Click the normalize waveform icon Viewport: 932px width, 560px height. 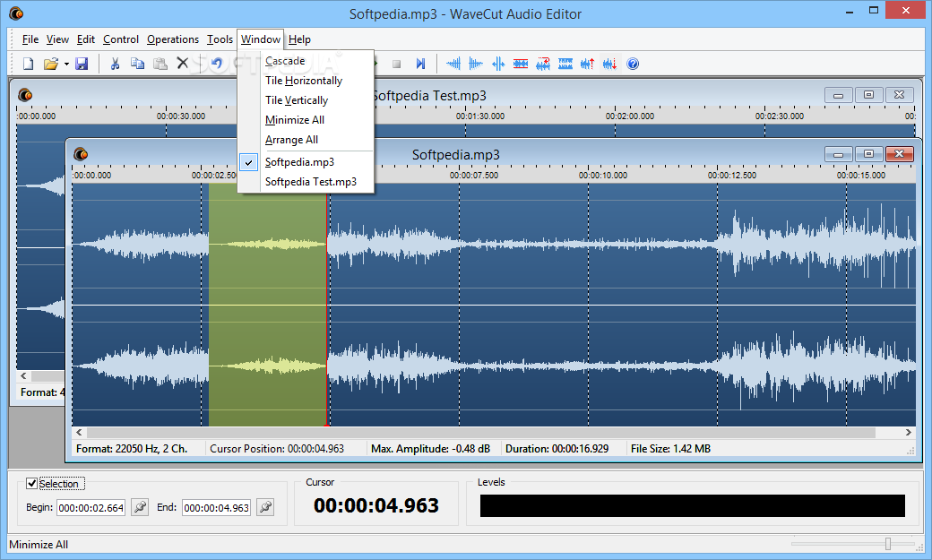tap(565, 64)
